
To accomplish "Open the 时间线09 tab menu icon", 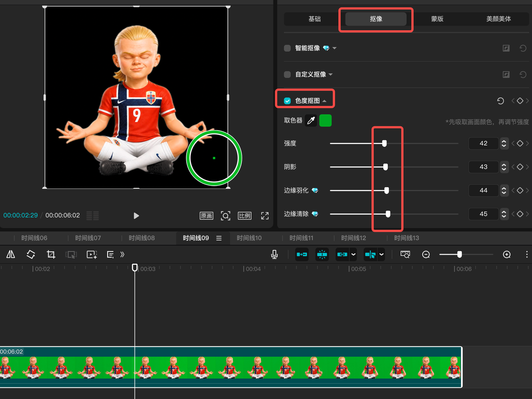I will pyautogui.click(x=219, y=238).
